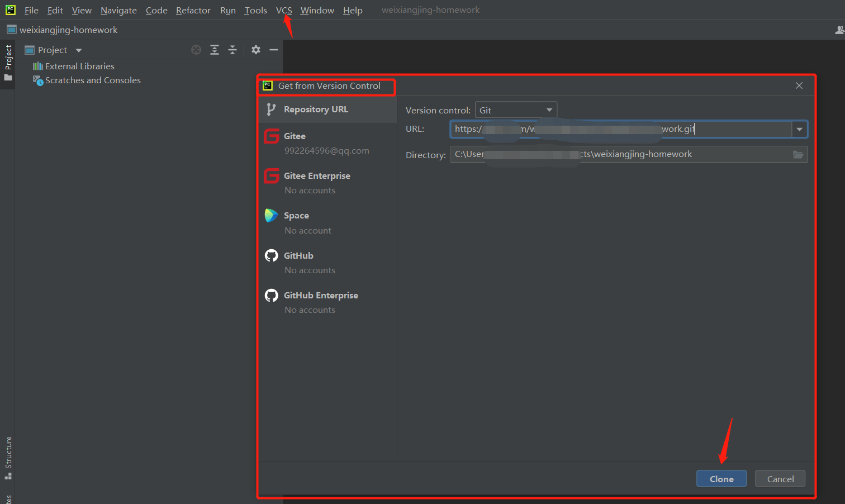Image resolution: width=845 pixels, height=504 pixels.
Task: Open the View menu
Action: point(82,10)
